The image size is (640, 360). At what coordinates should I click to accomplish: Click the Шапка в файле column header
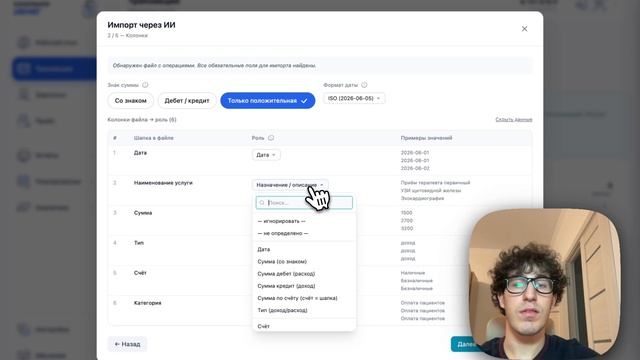point(153,138)
